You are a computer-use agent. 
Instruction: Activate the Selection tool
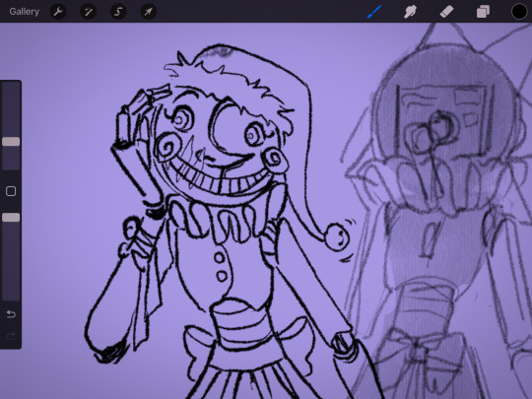[x=118, y=12]
